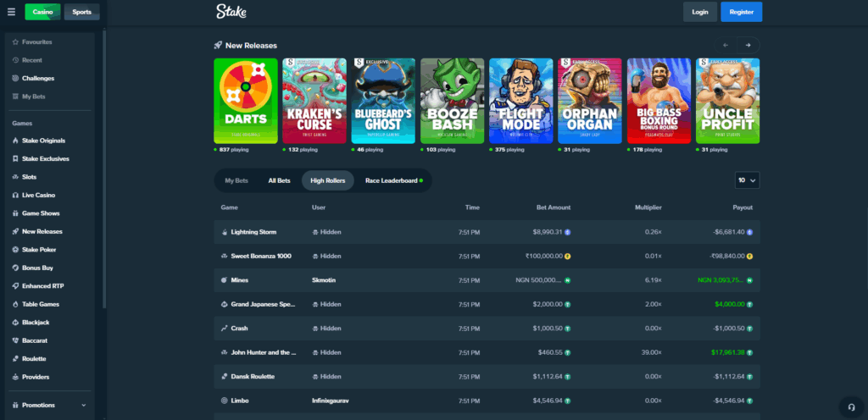Click the Recent clock icon
The height and width of the screenshot is (420, 868).
[15, 60]
